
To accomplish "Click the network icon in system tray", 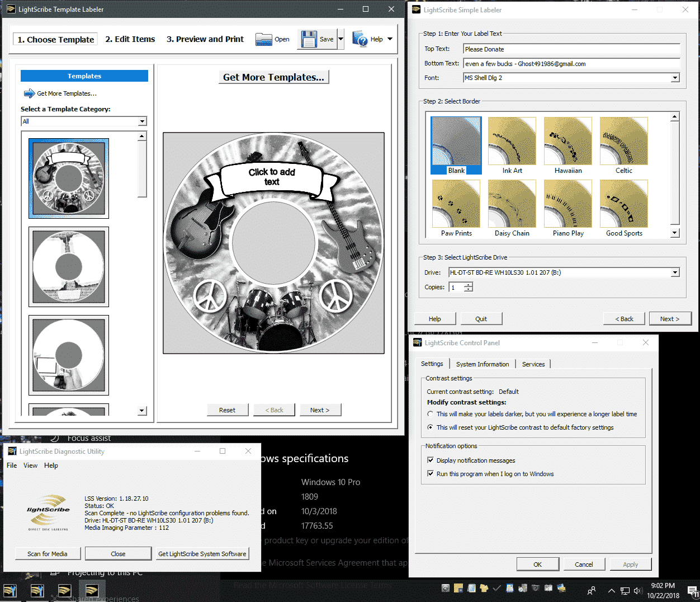I will coord(625,591).
